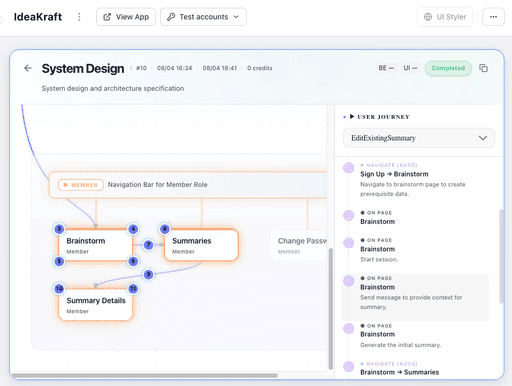
Task: Select the Brainstorm → Summaries journey step
Action: click(415, 368)
